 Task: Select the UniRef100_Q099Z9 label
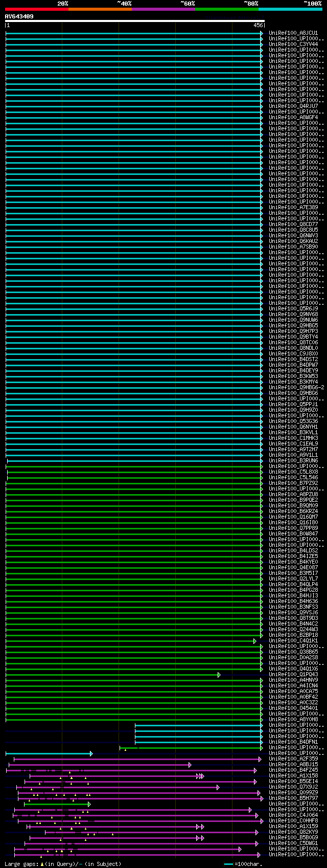point(293,793)
